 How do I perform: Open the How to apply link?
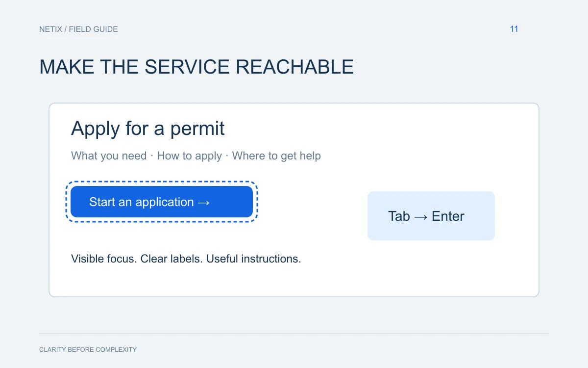(190, 156)
